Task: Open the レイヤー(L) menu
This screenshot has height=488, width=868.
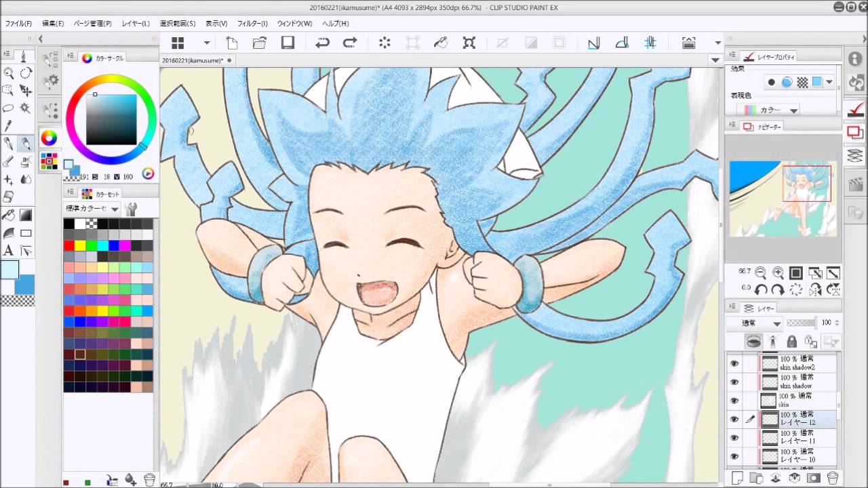Action: click(136, 23)
